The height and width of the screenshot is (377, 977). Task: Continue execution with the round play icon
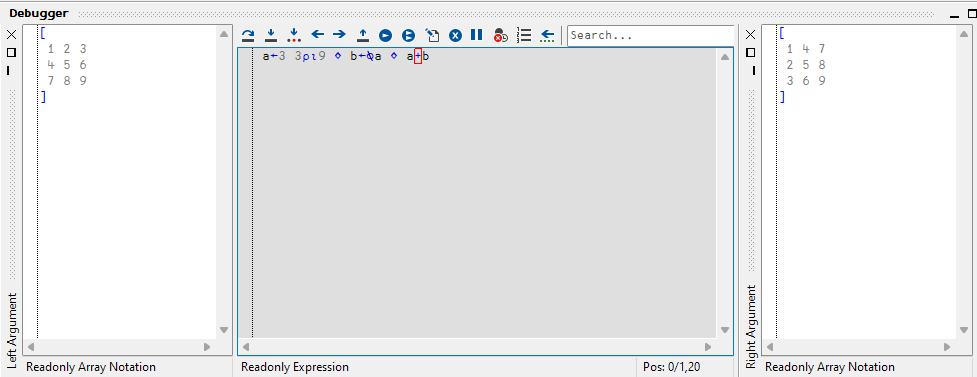386,36
